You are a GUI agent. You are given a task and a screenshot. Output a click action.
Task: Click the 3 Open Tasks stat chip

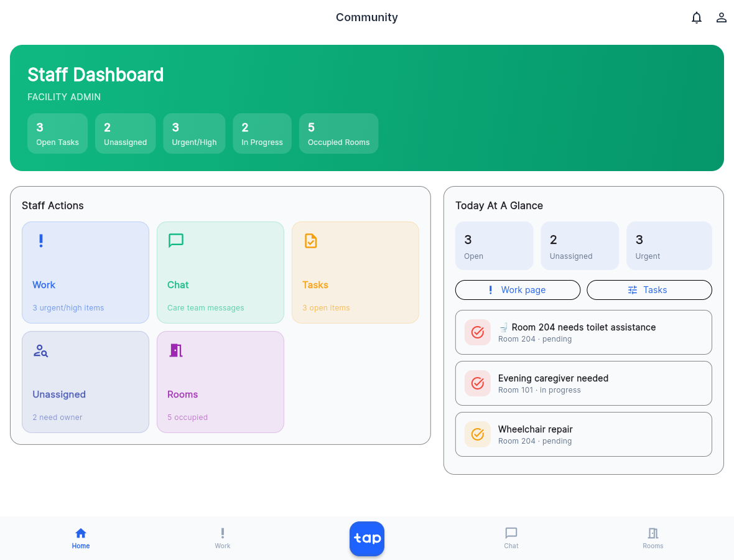(x=57, y=133)
